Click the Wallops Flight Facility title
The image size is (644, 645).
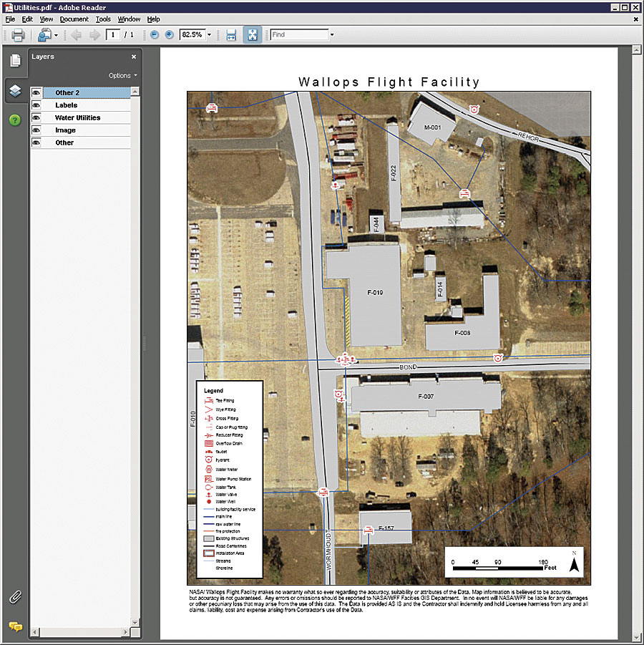click(x=389, y=82)
